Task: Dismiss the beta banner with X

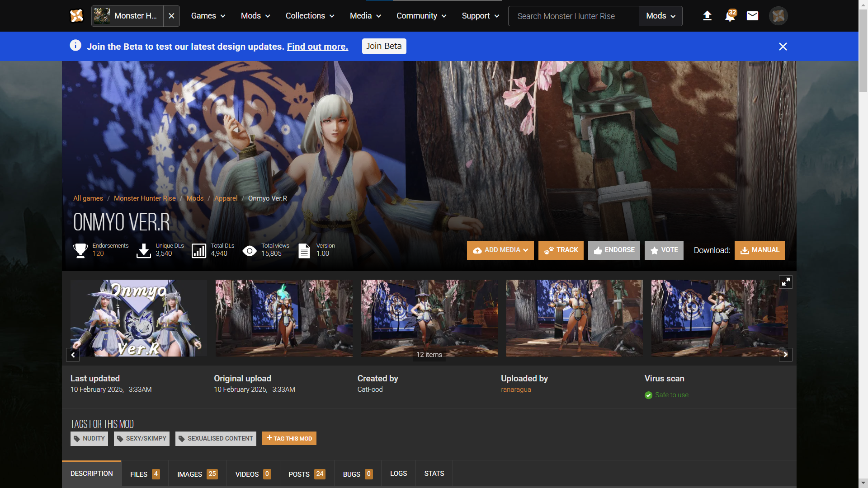Action: (783, 47)
